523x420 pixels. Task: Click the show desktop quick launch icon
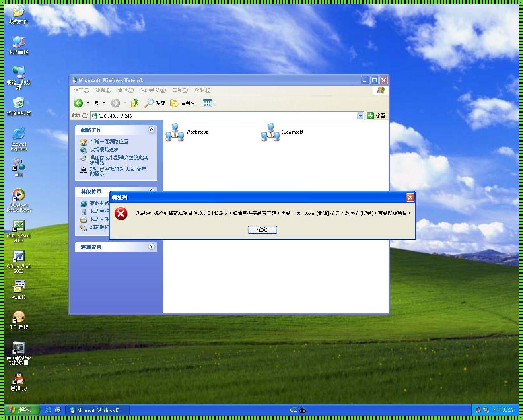58,410
